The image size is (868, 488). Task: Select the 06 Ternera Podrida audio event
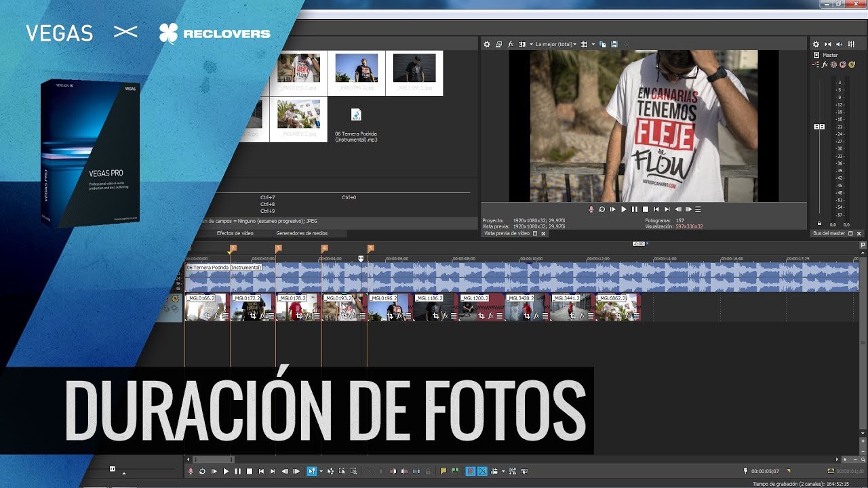click(x=521, y=277)
